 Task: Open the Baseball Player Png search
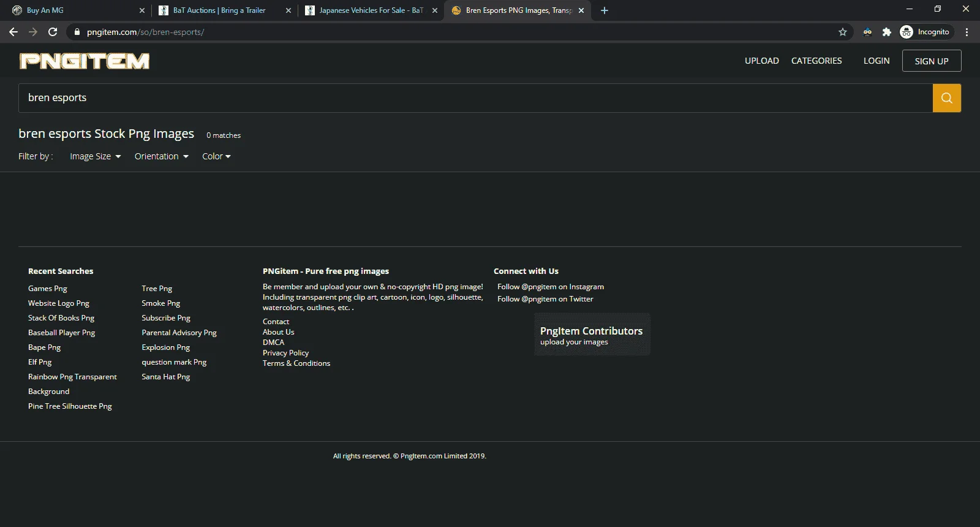click(62, 333)
